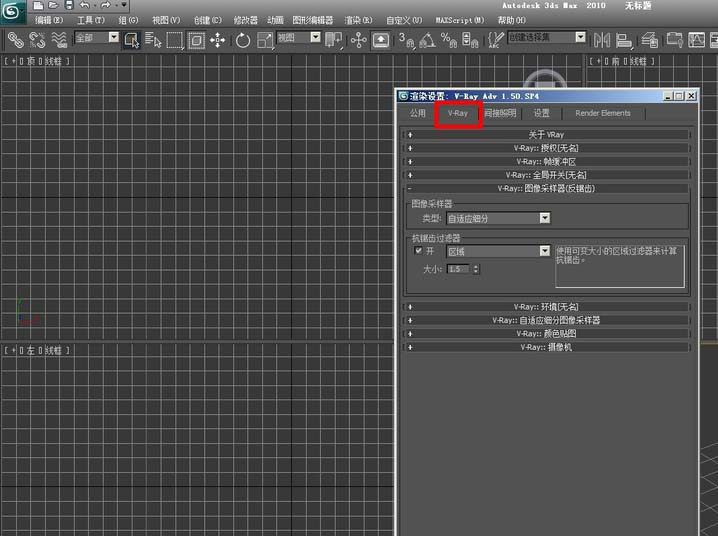Expand the V-Ray:: 环境 rollout
This screenshot has width=718, height=536.
pyautogui.click(x=546, y=307)
